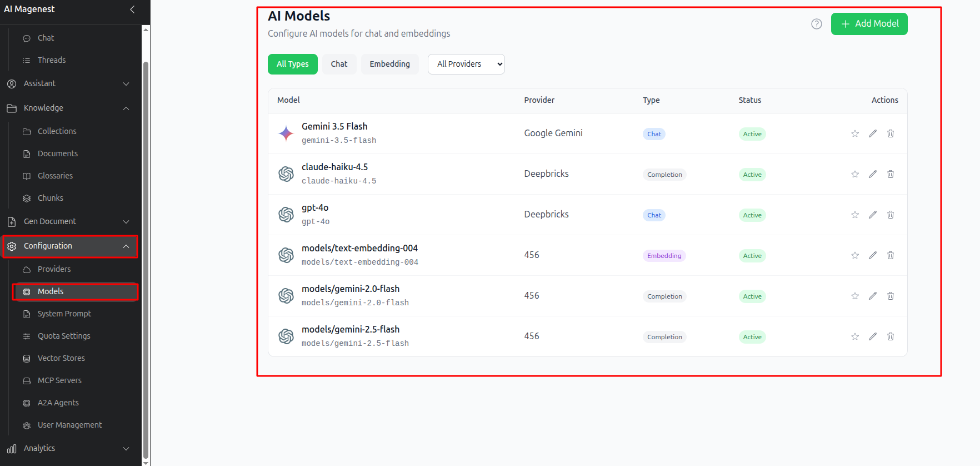Open the help question-mark icon
Image resolution: width=980 pixels, height=466 pixels.
(817, 24)
